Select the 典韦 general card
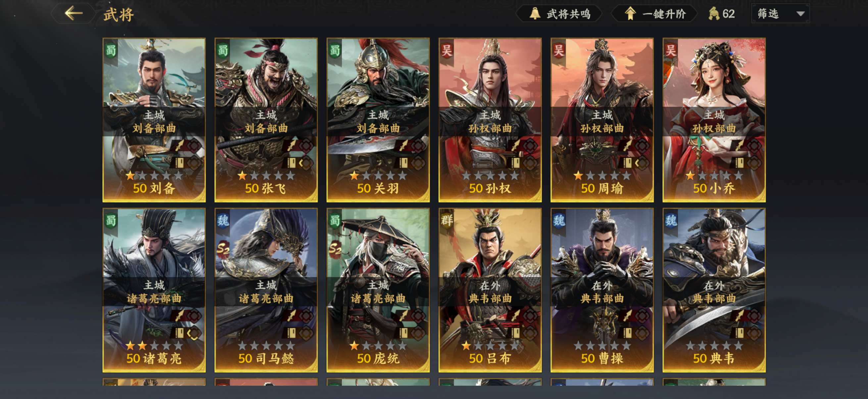Screen dimensions: 868x399 [714, 290]
